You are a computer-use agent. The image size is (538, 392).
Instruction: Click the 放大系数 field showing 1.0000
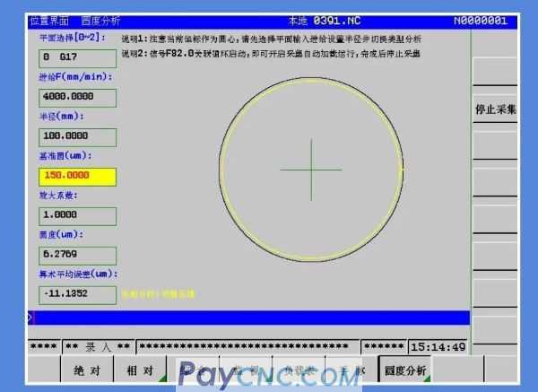[x=78, y=215]
